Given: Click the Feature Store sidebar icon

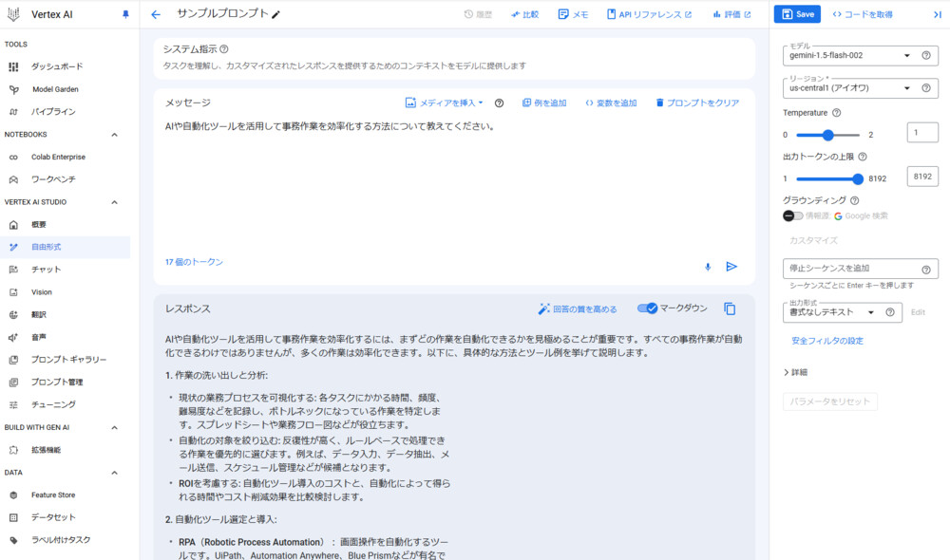Looking at the screenshot, I should [13, 495].
